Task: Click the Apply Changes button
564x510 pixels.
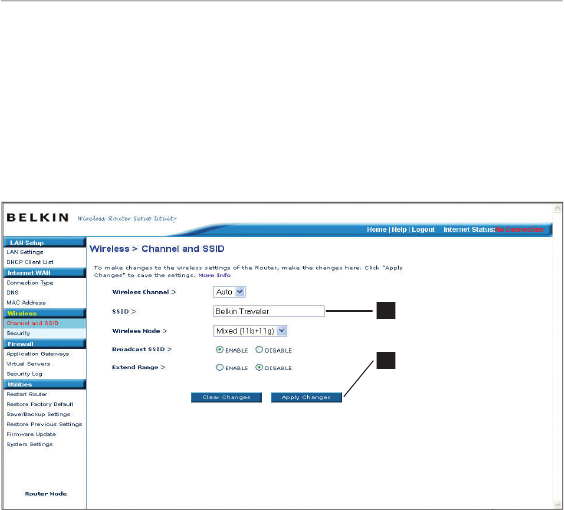Action: tap(306, 397)
